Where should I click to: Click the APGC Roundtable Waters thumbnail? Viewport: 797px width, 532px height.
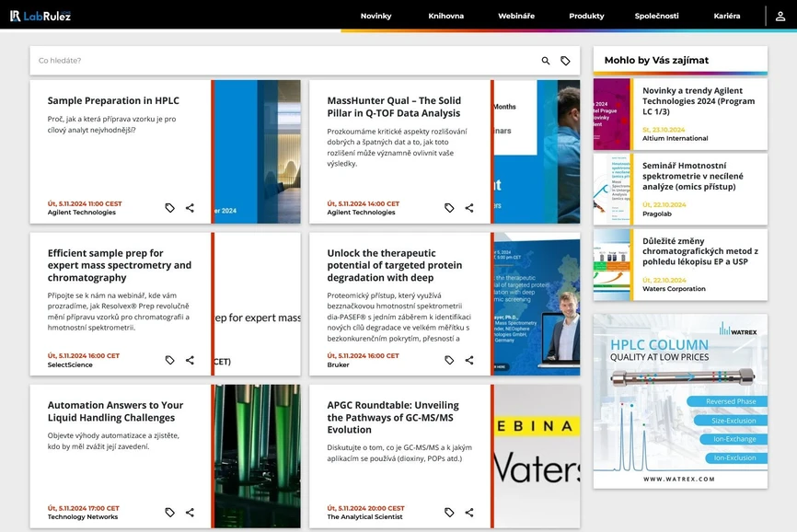pyautogui.click(x=537, y=456)
